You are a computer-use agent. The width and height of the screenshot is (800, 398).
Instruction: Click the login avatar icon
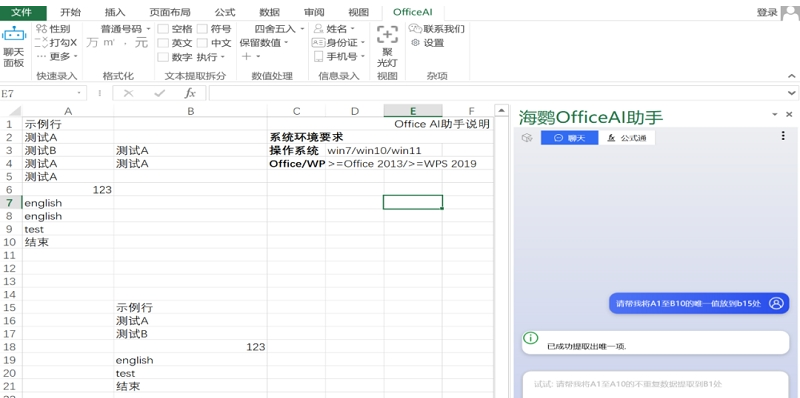click(x=790, y=12)
